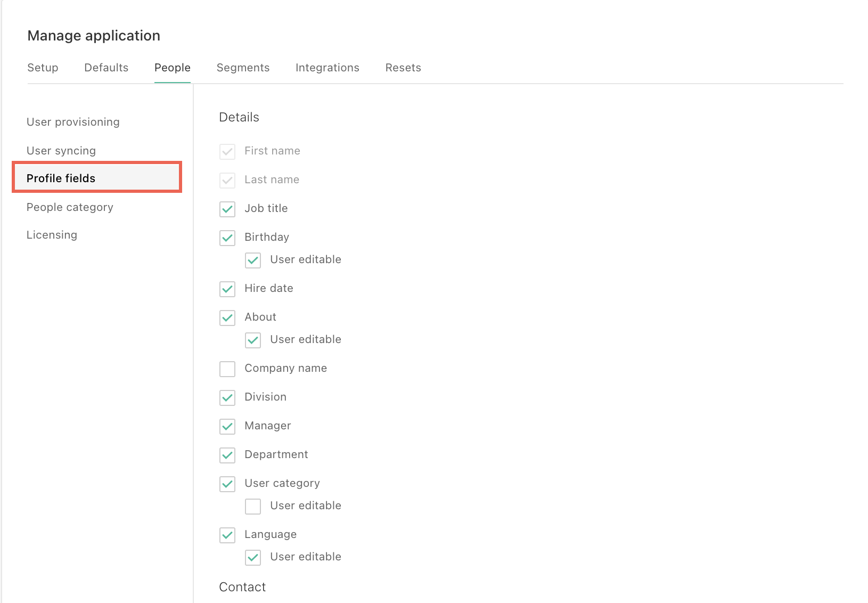The image size is (868, 603).
Task: Open People category section
Action: pos(70,207)
